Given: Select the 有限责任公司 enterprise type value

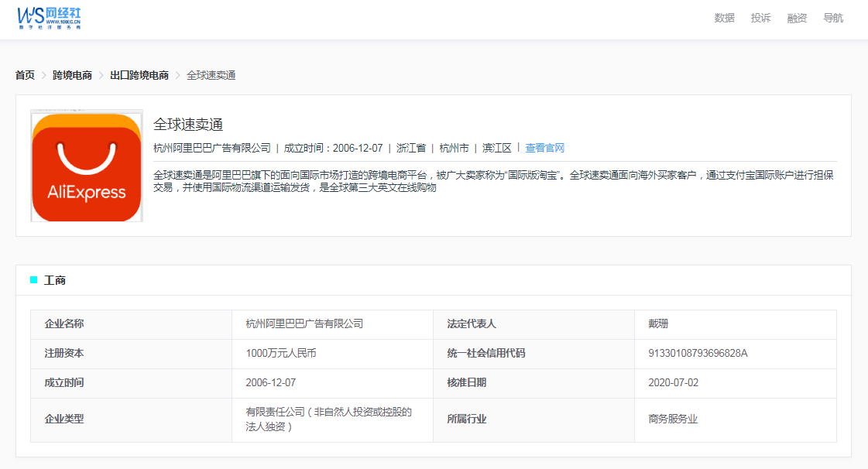Looking at the screenshot, I should (x=329, y=419).
